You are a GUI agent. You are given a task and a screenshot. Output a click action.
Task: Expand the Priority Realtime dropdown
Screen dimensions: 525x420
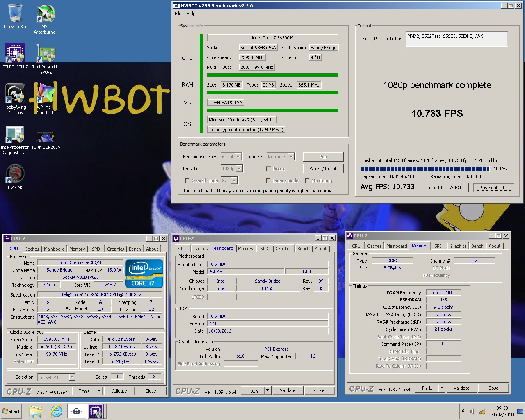click(291, 157)
